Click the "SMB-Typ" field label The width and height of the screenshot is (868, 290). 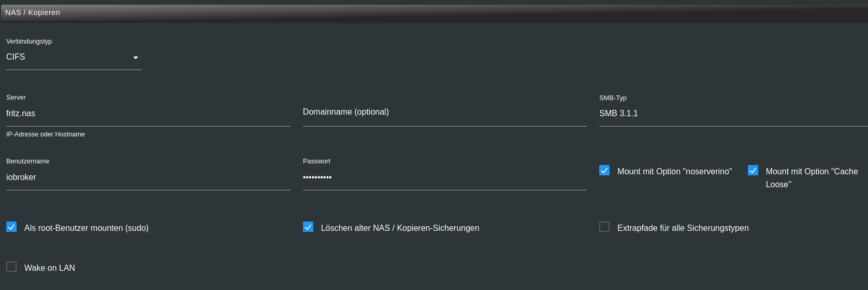pyautogui.click(x=613, y=98)
